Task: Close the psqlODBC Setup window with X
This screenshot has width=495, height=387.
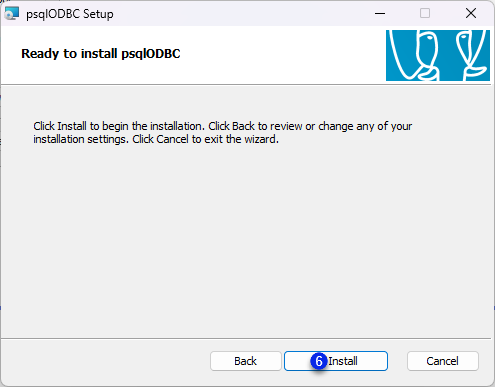Action: tap(471, 14)
